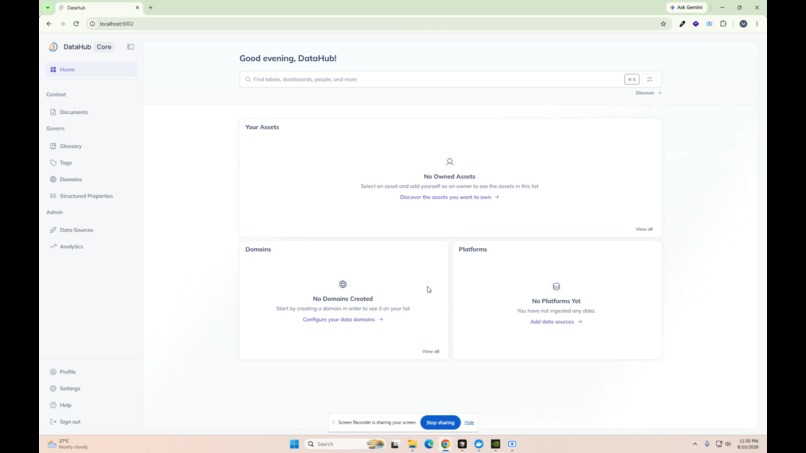Click Ask Gemini button in Chrome
Image resolution: width=806 pixels, height=453 pixels.
click(x=686, y=8)
